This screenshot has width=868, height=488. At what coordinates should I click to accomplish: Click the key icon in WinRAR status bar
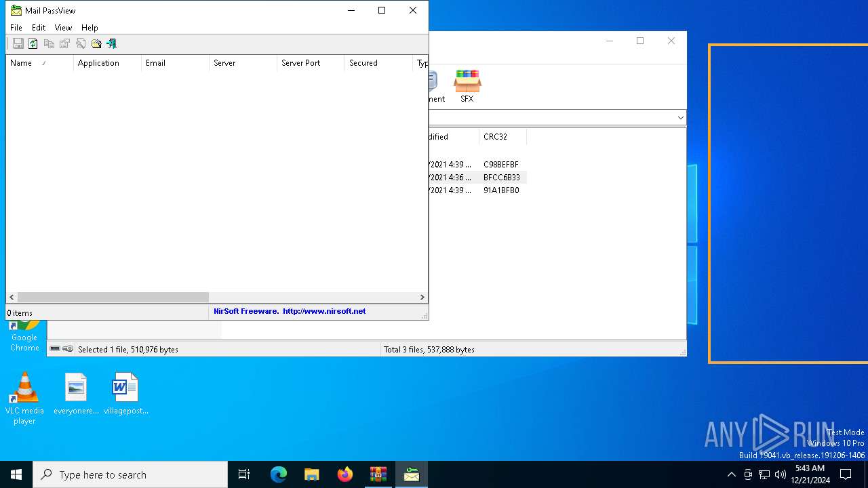coord(68,349)
